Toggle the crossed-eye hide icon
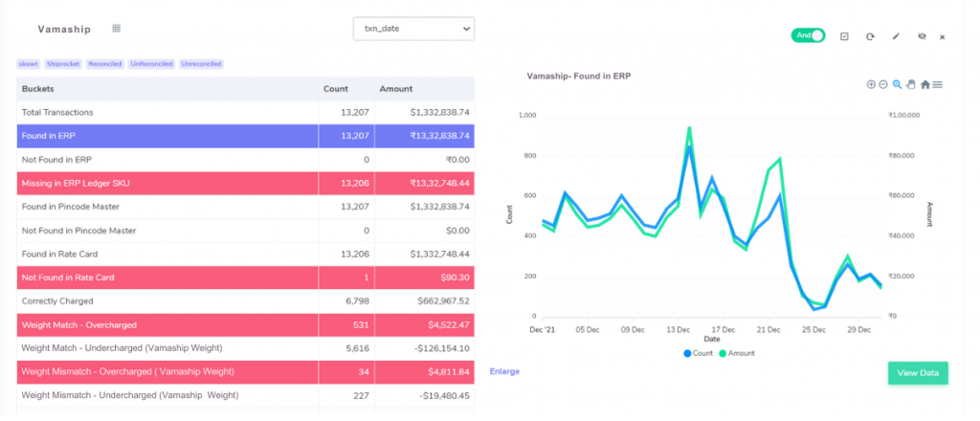This screenshot has height=421, width=980. pos(922,37)
